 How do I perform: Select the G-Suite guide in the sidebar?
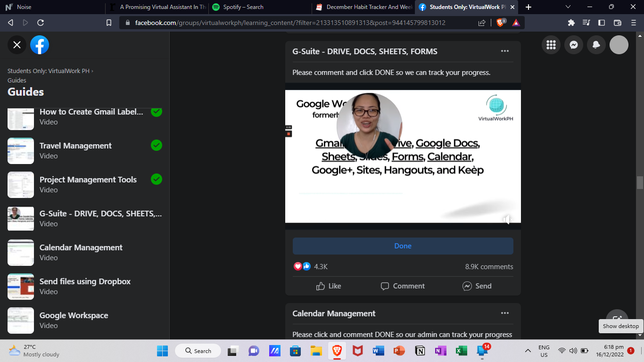point(85,218)
